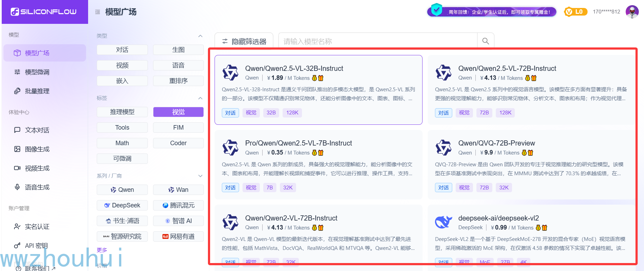The width and height of the screenshot is (644, 271).
Task: Toggle the Coder tag filter
Action: [178, 143]
